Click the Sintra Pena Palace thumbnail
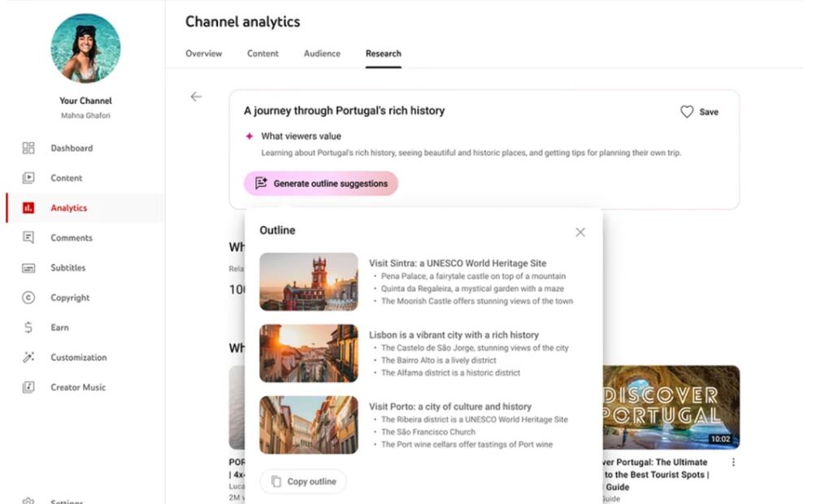This screenshot has width=817, height=504. click(x=308, y=281)
